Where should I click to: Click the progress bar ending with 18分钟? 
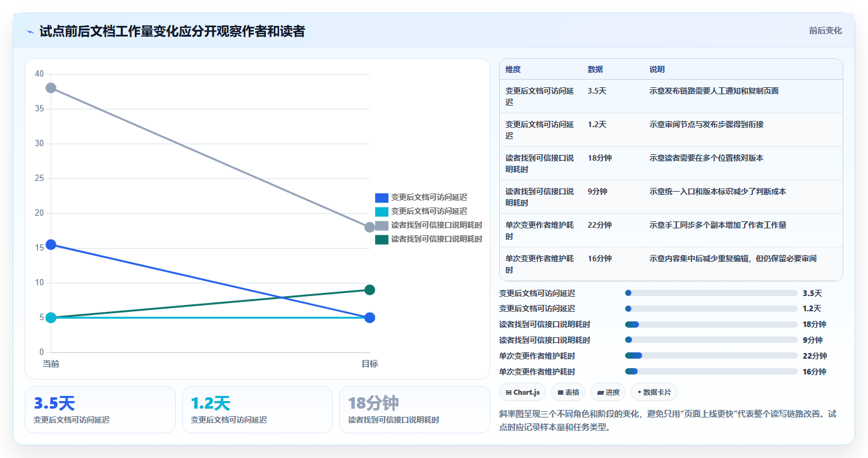click(x=711, y=325)
